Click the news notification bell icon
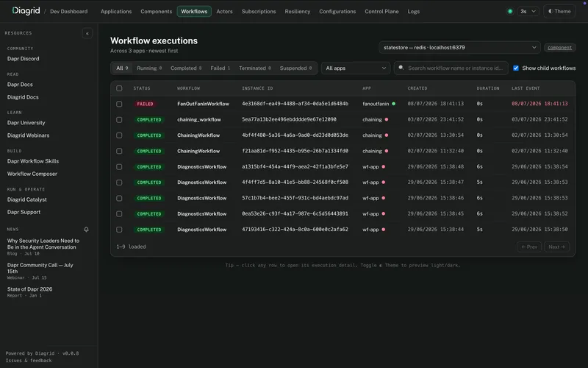 pyautogui.click(x=86, y=229)
